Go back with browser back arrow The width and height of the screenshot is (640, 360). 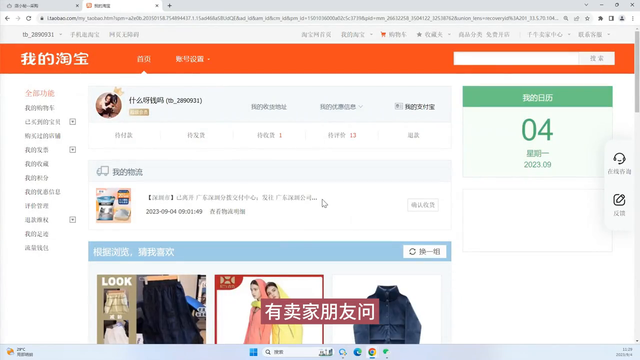tap(7, 18)
